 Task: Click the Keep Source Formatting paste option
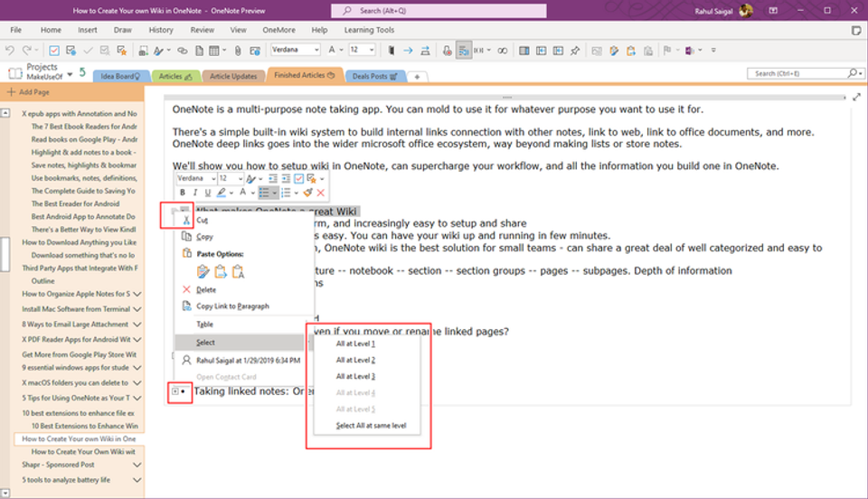(203, 271)
